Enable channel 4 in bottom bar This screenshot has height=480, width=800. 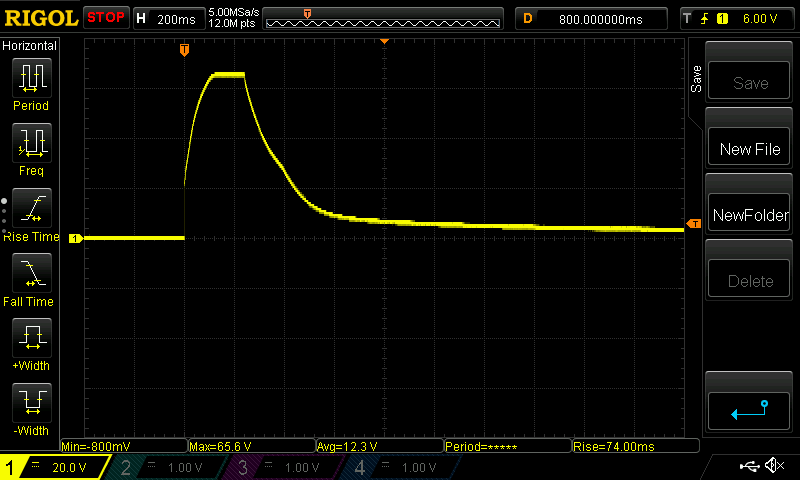pos(398,467)
